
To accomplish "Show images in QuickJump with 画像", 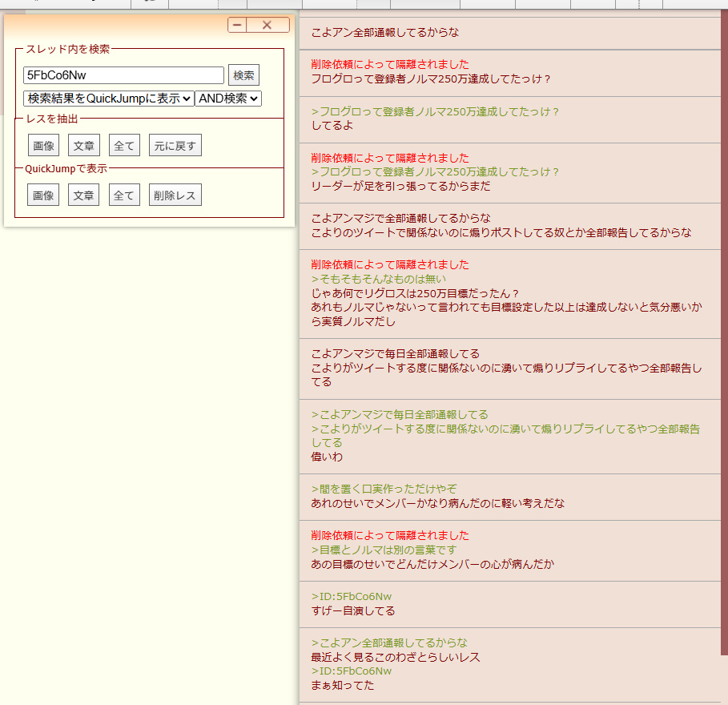I will 43,195.
